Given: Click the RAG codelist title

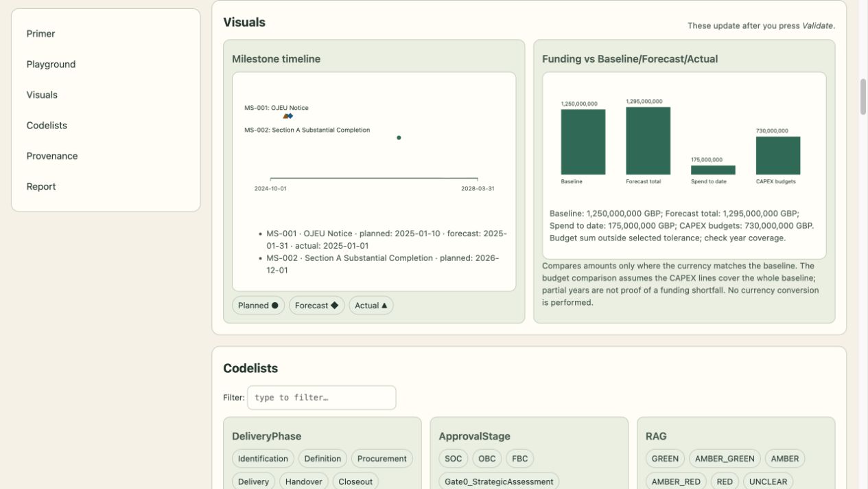Looking at the screenshot, I should (x=656, y=436).
